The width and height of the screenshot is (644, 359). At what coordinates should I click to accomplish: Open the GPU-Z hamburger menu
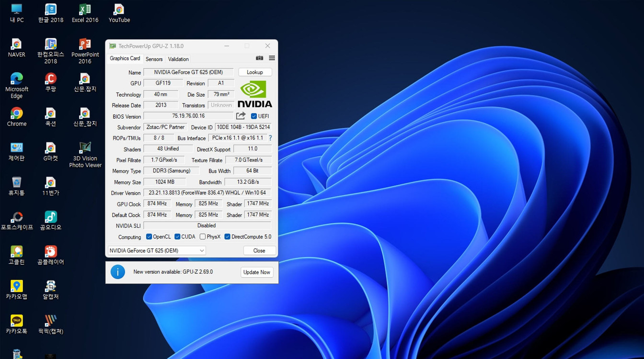[271, 57]
